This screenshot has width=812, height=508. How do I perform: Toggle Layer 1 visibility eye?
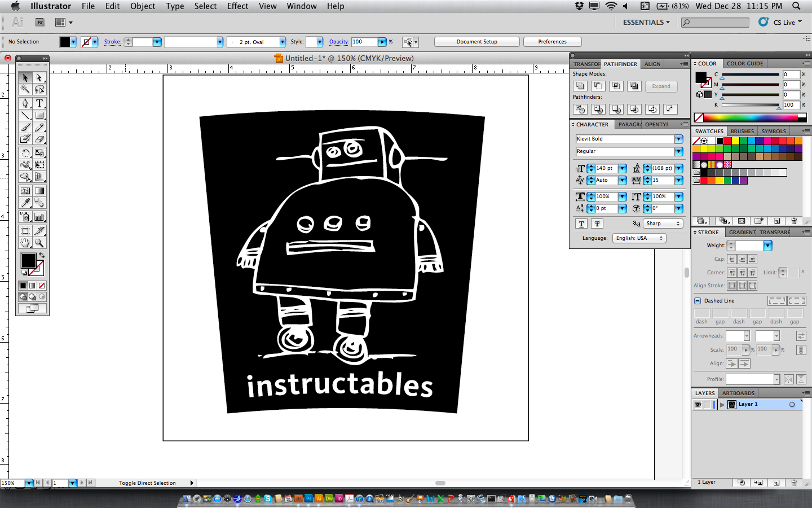(698, 405)
